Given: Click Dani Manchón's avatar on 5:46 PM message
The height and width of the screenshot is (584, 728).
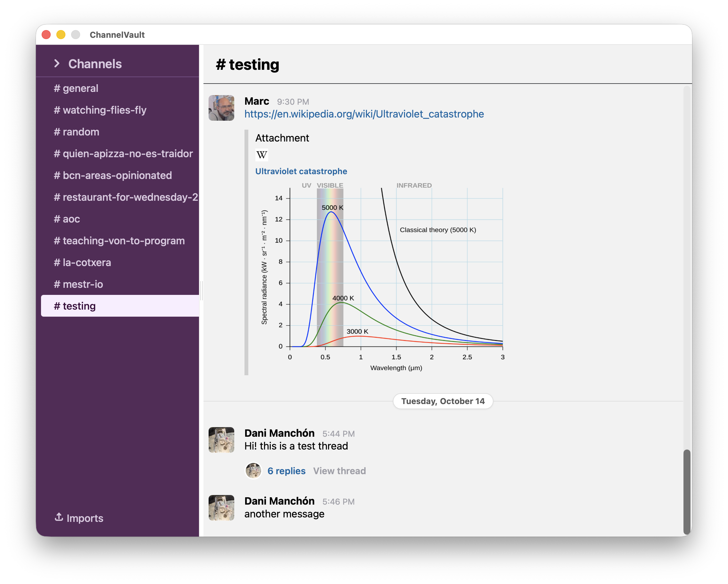Looking at the screenshot, I should point(221,508).
